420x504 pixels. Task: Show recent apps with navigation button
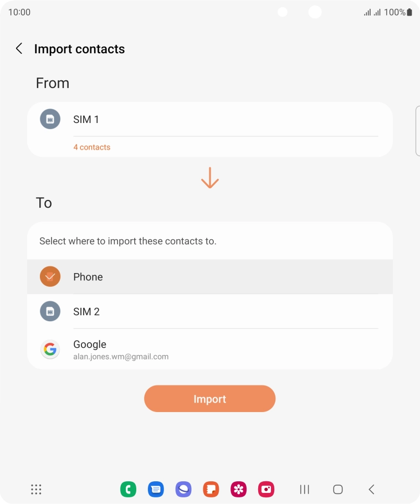click(x=304, y=489)
